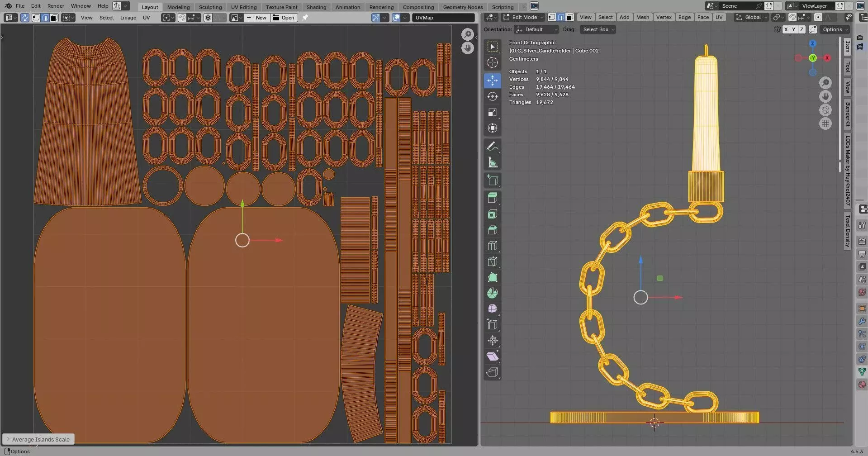Expand the Average Islands Scale operator panel

click(x=38, y=439)
